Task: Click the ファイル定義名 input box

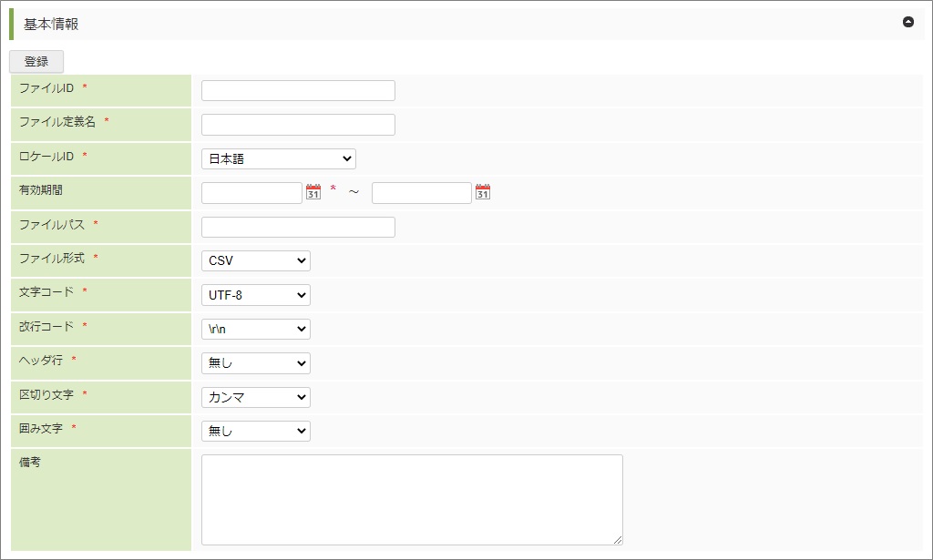Action: click(x=298, y=125)
